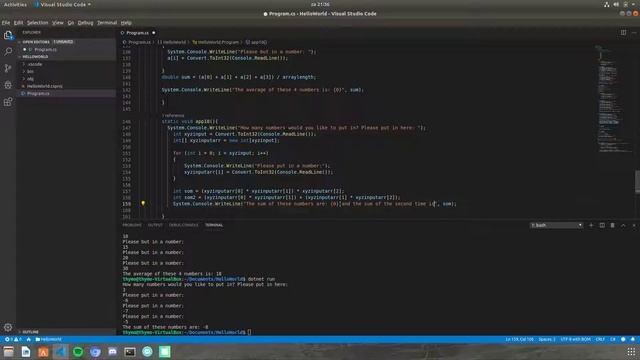The height and width of the screenshot is (360, 640).
Task: Select the Terminal panel tab
Action: tap(214, 225)
